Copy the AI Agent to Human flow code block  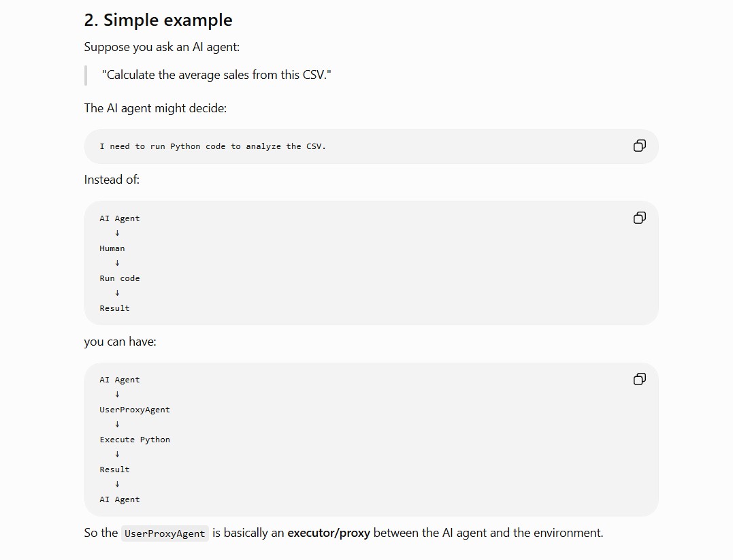(x=640, y=218)
